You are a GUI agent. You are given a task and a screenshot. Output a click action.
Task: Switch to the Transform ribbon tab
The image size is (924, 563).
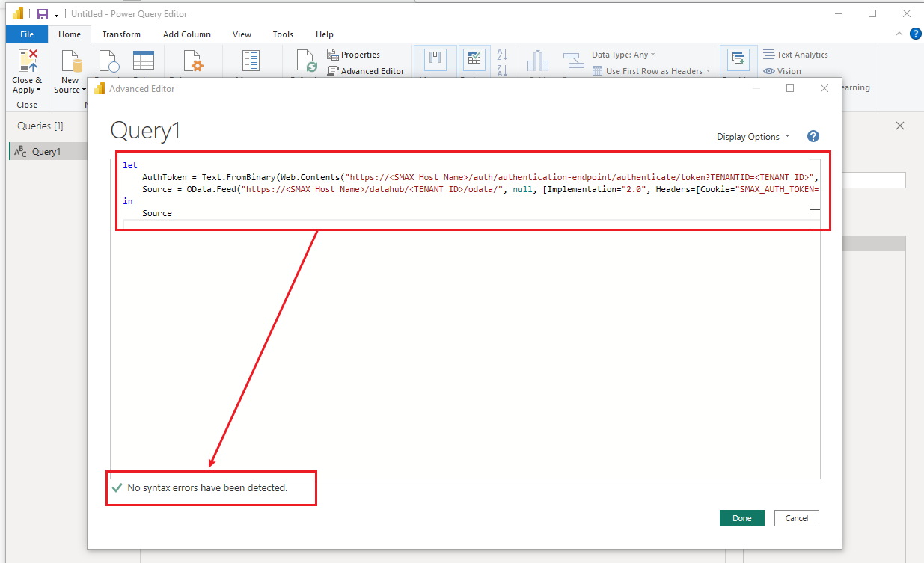(x=121, y=34)
